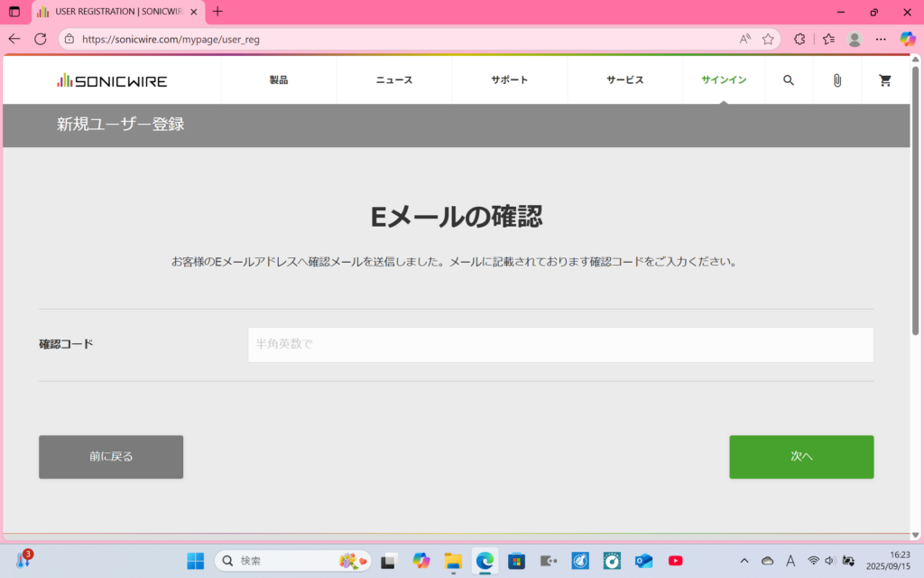Open the 製品 menu
This screenshot has width=924, height=578.
pyautogui.click(x=279, y=80)
